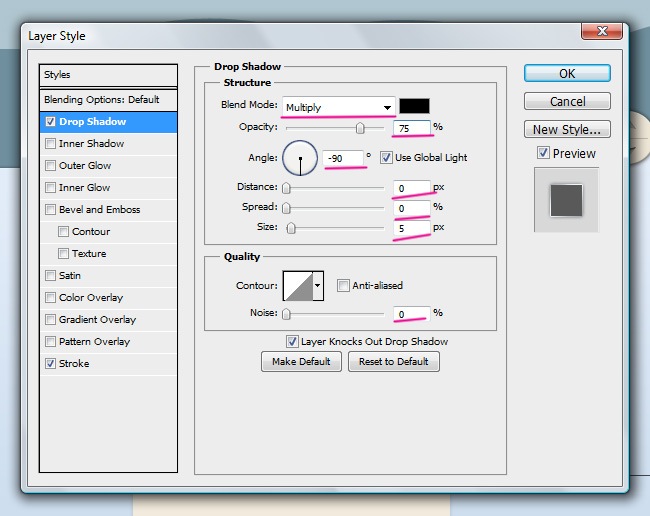Click the style preview thumbnail
Image resolution: width=650 pixels, height=516 pixels.
coord(565,200)
